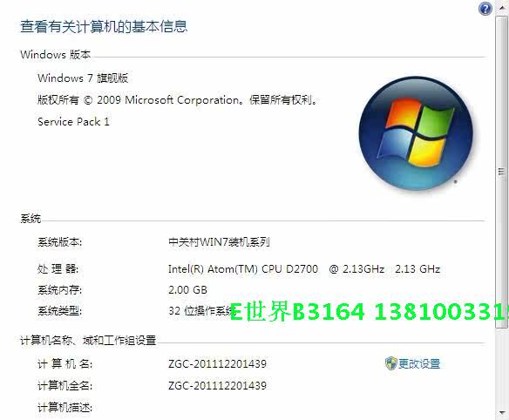Click the 计算机全名 value ZGC-201112201439
The image size is (509, 420).
[x=217, y=386]
